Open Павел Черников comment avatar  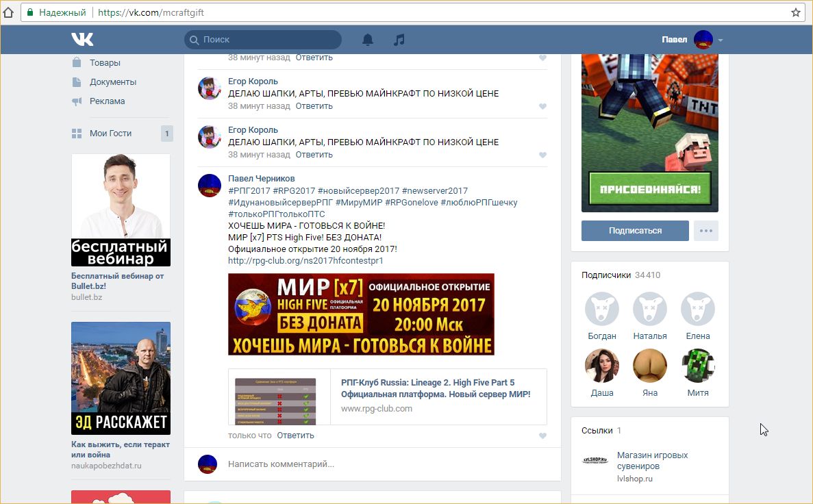pyautogui.click(x=210, y=186)
